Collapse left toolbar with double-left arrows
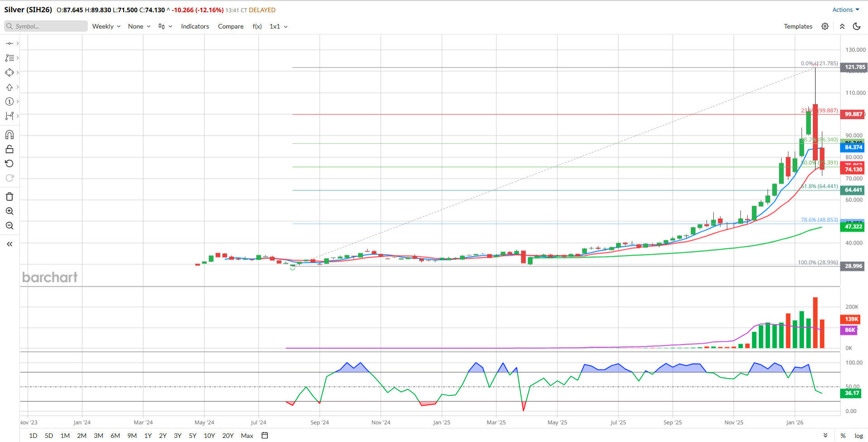The height and width of the screenshot is (442, 868). (10, 244)
